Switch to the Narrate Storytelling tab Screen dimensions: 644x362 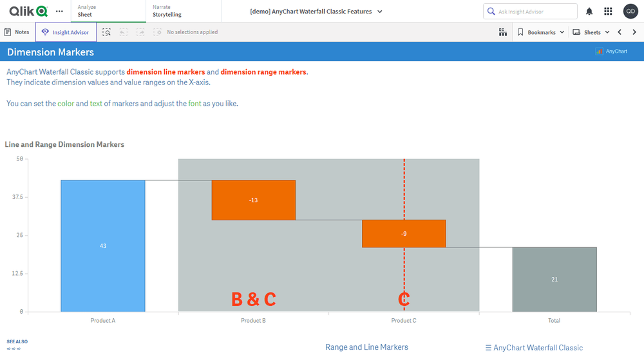(x=183, y=11)
